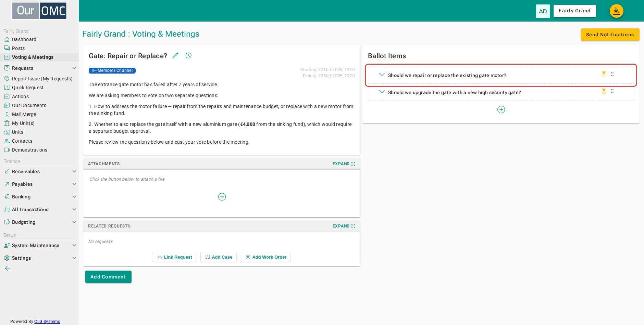Click the AD user avatar
Screen dimensions: 644x325
(x=543, y=11)
